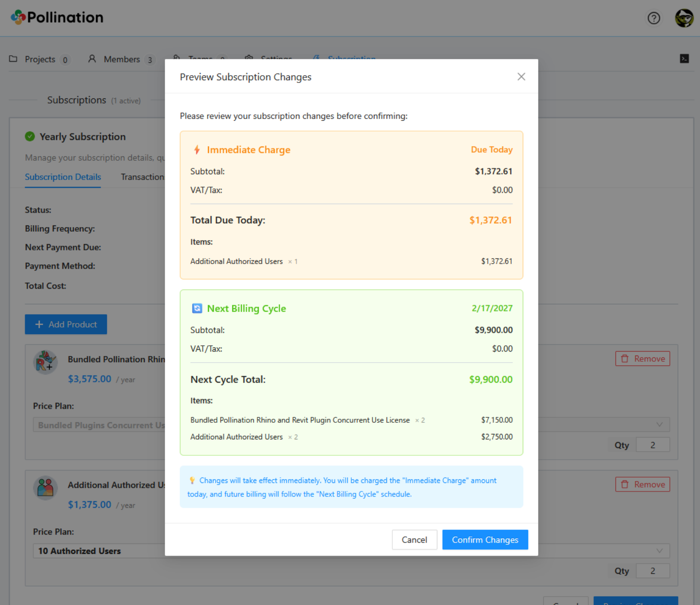
Task: Click the Pollination logo icon
Action: coord(18,17)
